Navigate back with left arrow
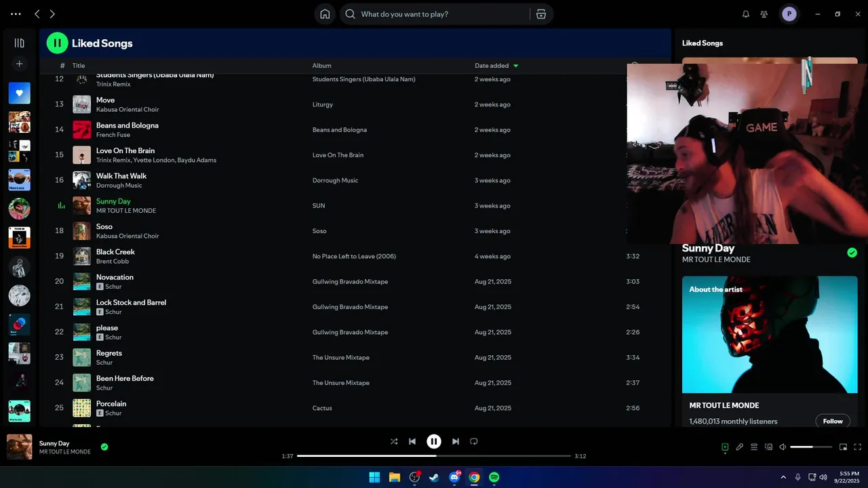 coord(37,14)
